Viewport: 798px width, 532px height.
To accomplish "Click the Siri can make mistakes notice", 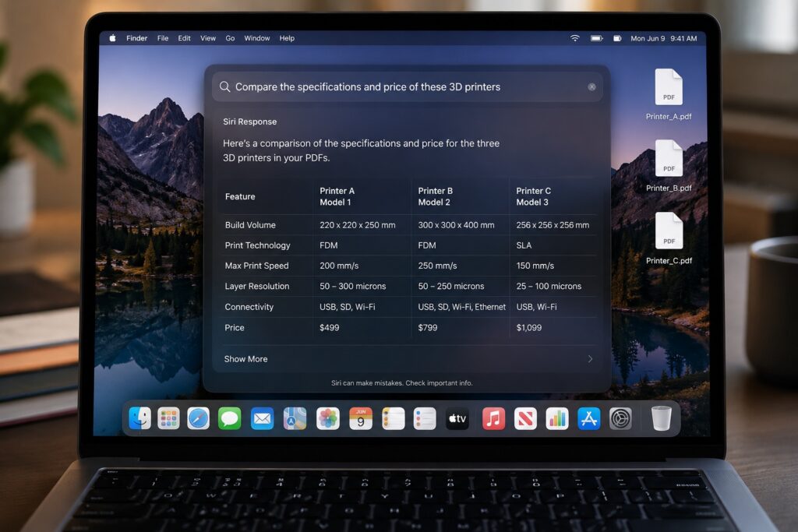I will pos(401,383).
